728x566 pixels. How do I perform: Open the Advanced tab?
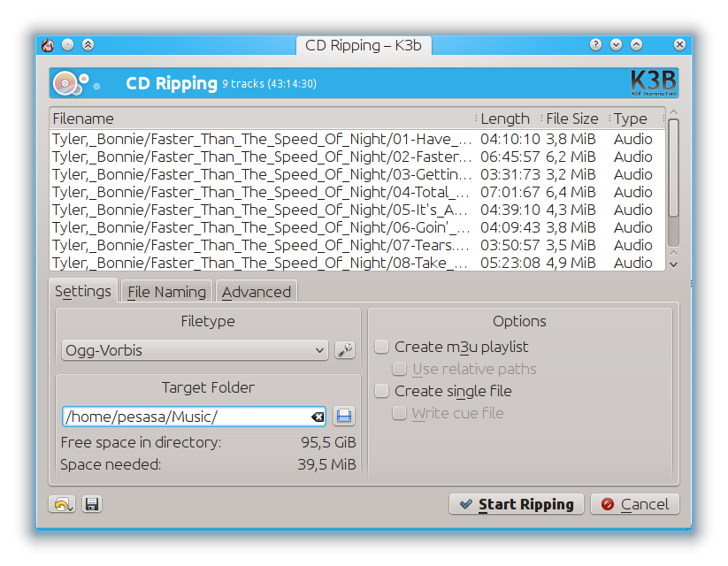tap(257, 292)
